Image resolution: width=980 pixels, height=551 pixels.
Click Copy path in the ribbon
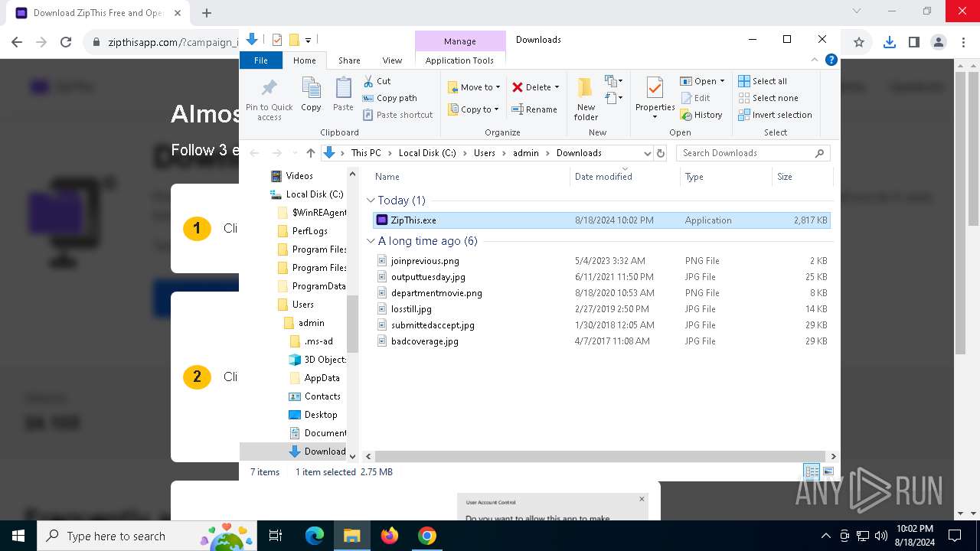pyautogui.click(x=390, y=98)
